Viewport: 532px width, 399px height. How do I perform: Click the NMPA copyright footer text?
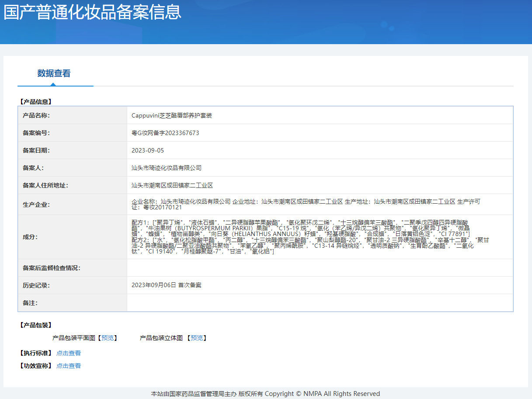265,394
